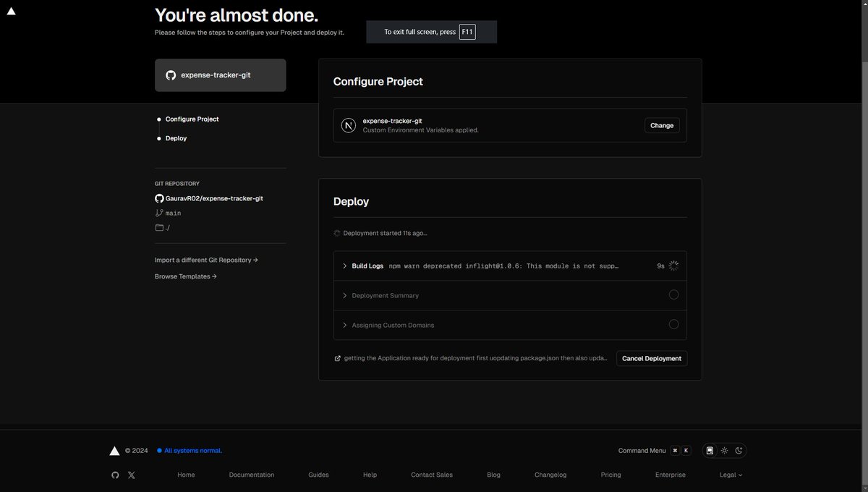This screenshot has width=868, height=492.
Task: Click the © 2024 footer text
Action: (136, 451)
